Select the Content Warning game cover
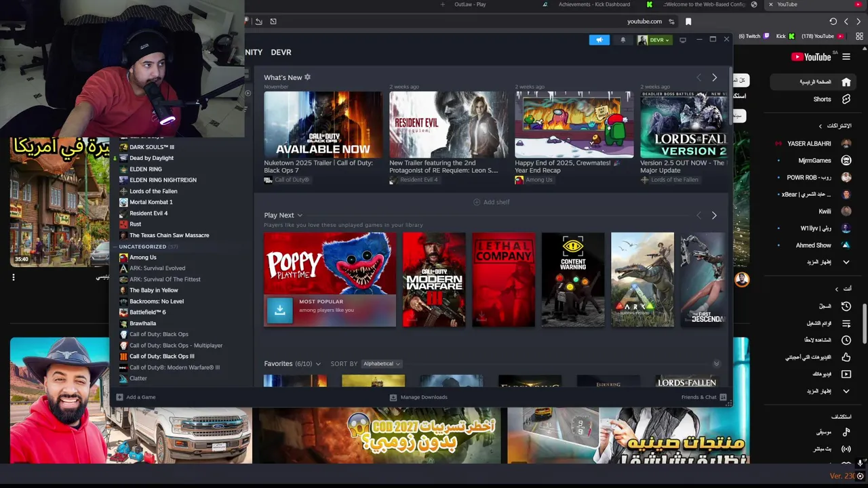Viewport: 868px width, 488px height. coord(573,279)
